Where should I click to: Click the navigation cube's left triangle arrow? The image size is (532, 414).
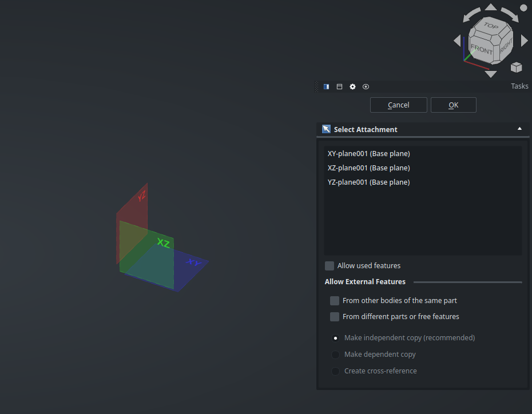(x=457, y=41)
